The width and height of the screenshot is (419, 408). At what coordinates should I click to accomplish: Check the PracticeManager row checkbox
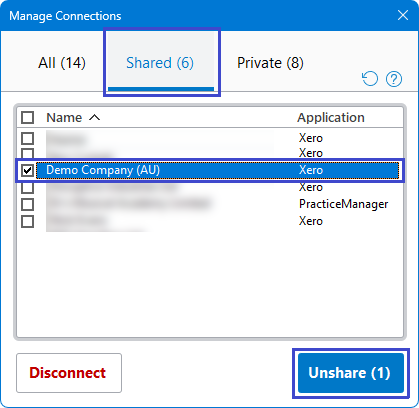27,204
